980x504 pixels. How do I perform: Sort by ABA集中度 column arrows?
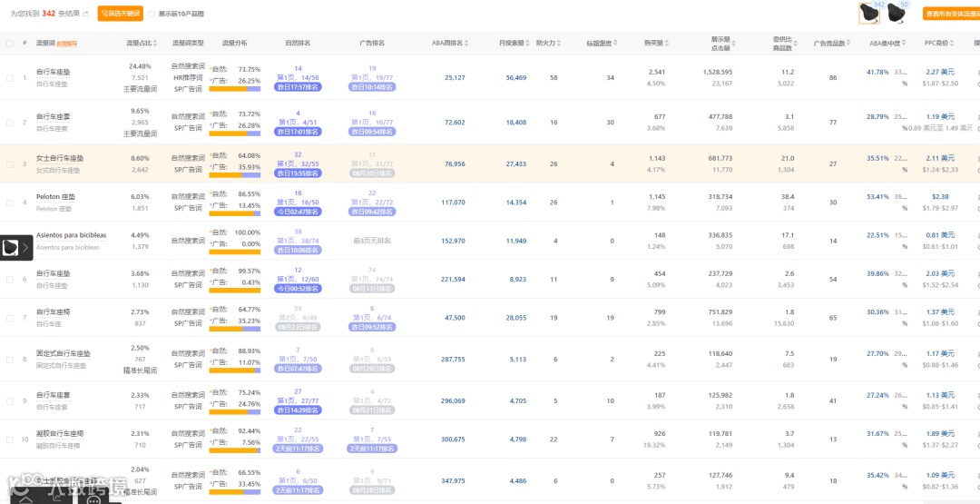tap(904, 44)
